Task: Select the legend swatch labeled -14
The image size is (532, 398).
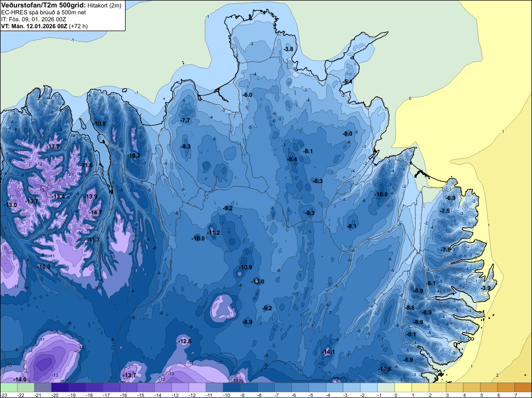Action: 163,387
